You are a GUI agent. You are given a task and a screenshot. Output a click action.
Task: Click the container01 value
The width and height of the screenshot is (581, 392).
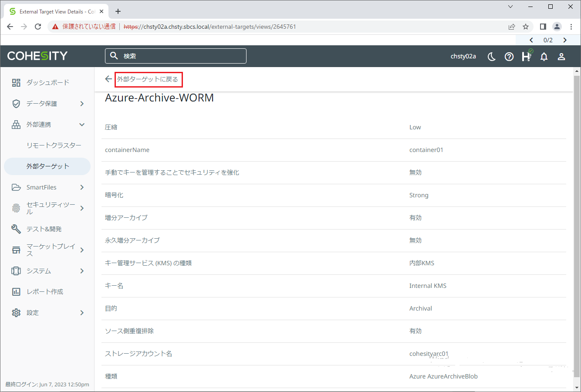[426, 150]
